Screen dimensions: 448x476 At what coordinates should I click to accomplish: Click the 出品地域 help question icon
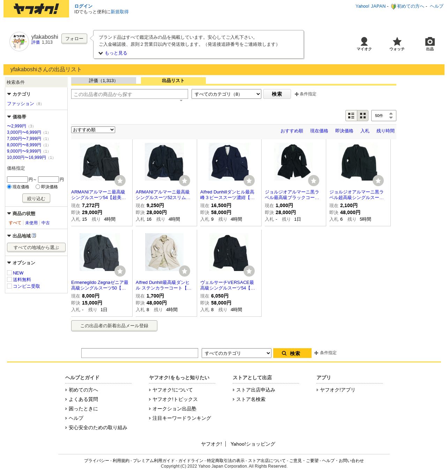pos(34,236)
